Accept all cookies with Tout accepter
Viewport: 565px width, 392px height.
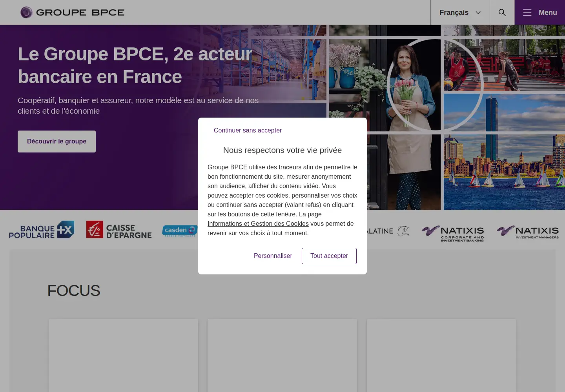pos(329,256)
